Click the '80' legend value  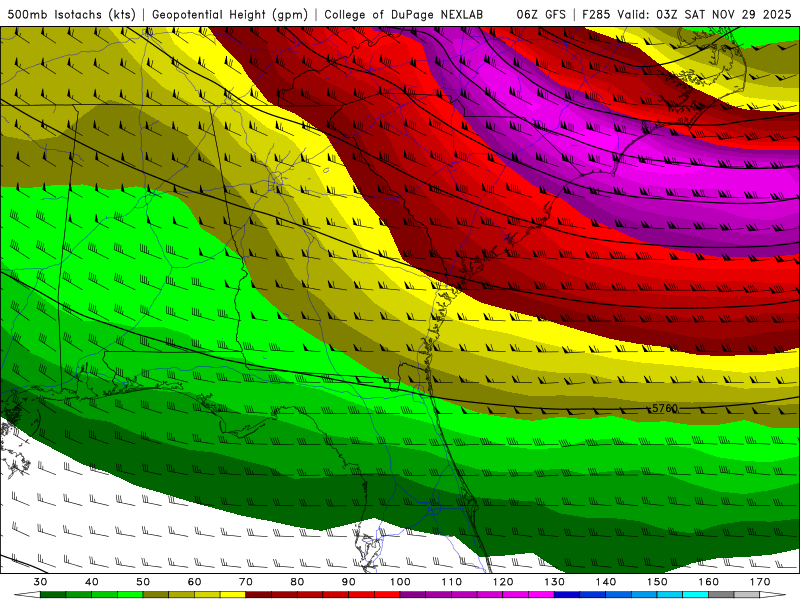pos(297,582)
